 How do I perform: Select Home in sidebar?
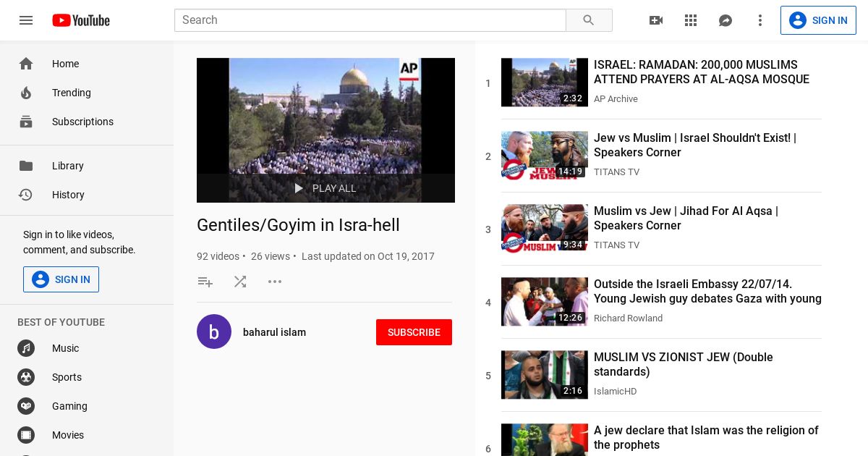[87, 64]
